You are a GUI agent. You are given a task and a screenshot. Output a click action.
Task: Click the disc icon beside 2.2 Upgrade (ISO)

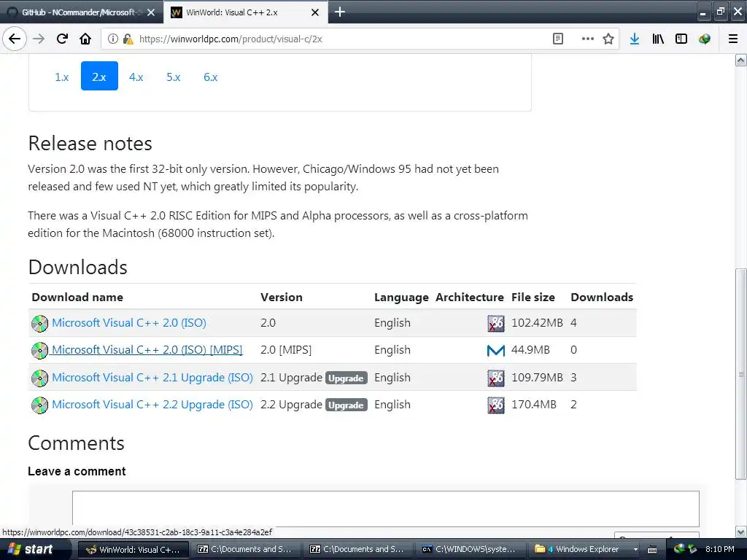(x=39, y=405)
